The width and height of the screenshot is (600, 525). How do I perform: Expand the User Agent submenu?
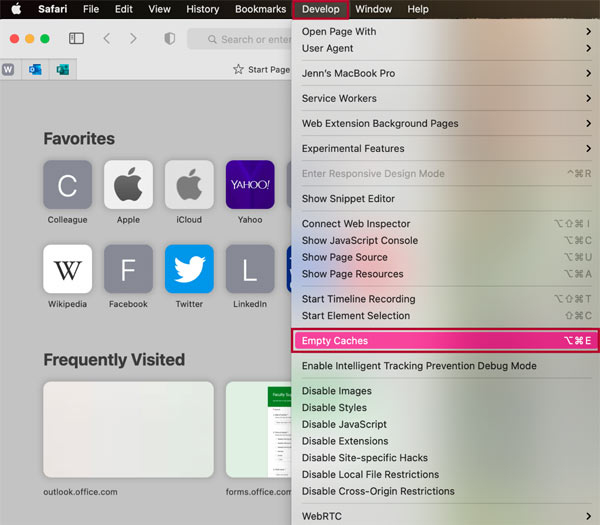[x=445, y=48]
